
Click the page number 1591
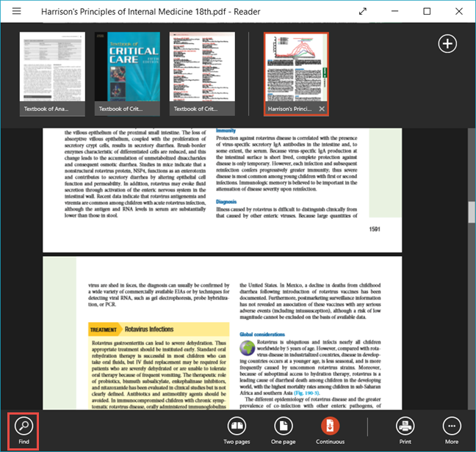375,229
